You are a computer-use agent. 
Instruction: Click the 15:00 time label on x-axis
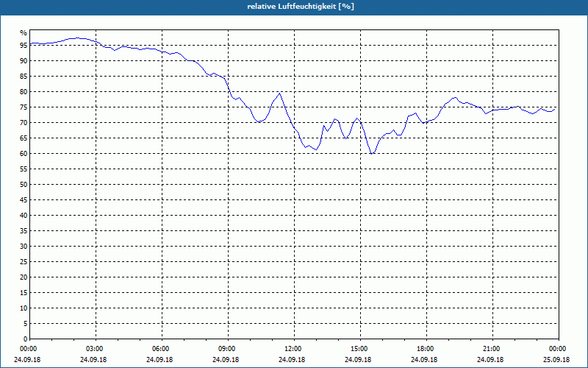click(x=360, y=349)
